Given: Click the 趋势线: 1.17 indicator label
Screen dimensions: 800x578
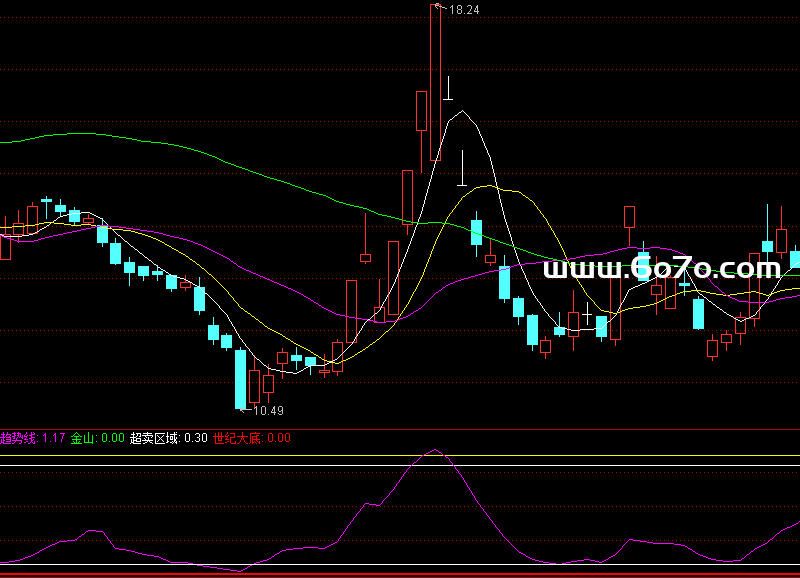Looking at the screenshot, I should tap(33, 438).
